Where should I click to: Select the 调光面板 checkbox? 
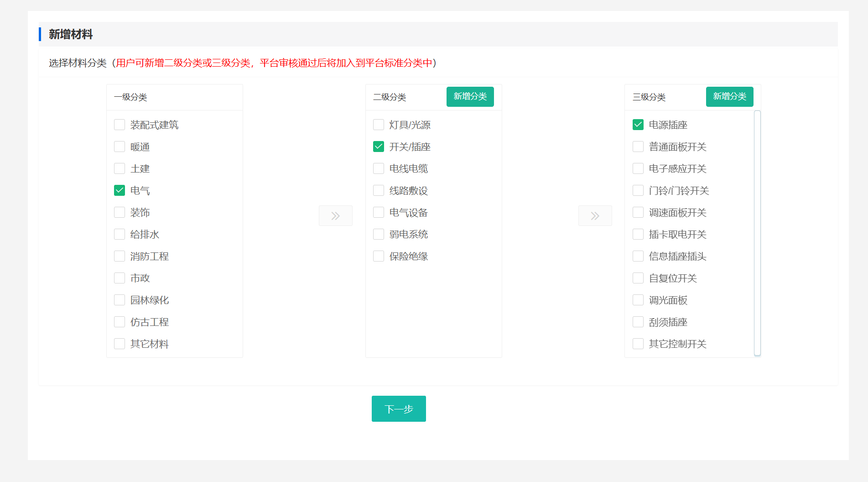coord(638,300)
